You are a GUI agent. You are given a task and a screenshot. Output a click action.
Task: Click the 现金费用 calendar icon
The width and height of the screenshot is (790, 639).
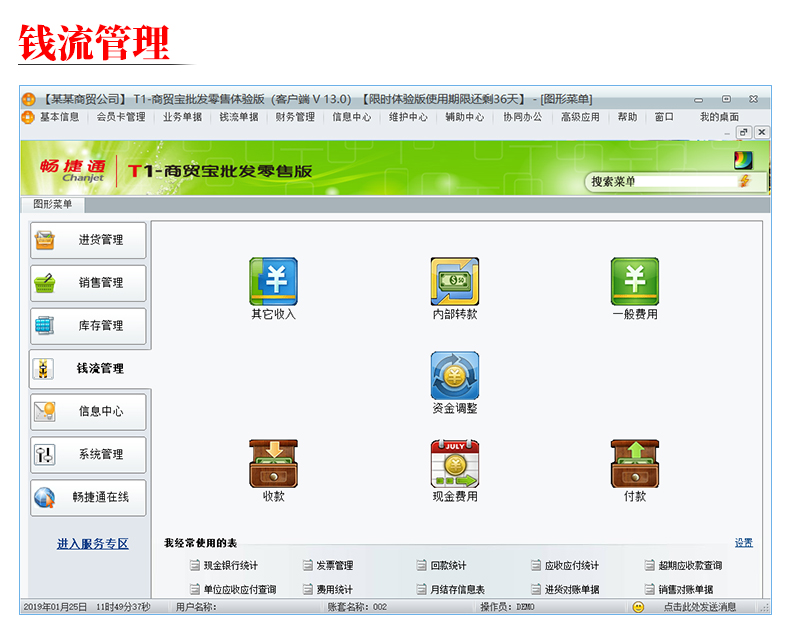[x=454, y=463]
